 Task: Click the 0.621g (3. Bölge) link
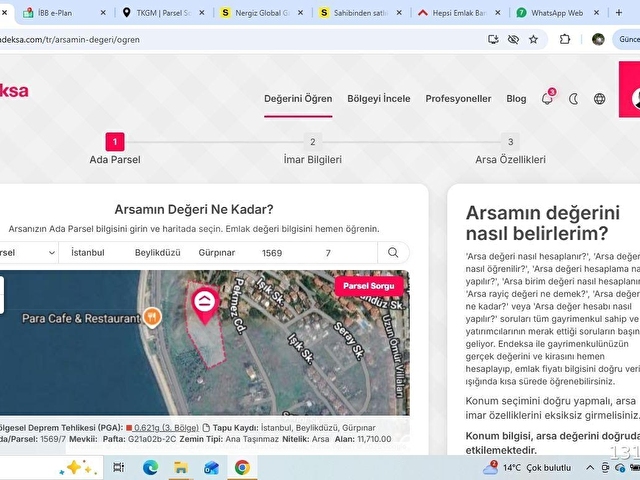pyautogui.click(x=166, y=428)
